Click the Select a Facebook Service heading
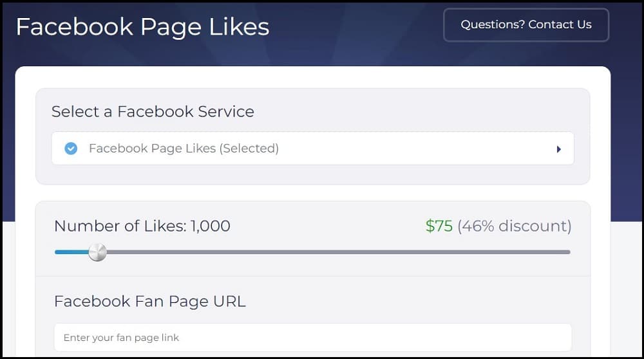The image size is (644, 359). coord(153,111)
